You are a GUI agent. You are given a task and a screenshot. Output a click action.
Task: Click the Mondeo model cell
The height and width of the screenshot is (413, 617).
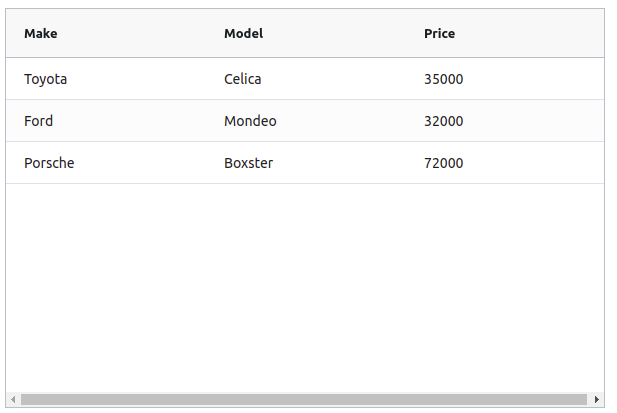click(250, 121)
